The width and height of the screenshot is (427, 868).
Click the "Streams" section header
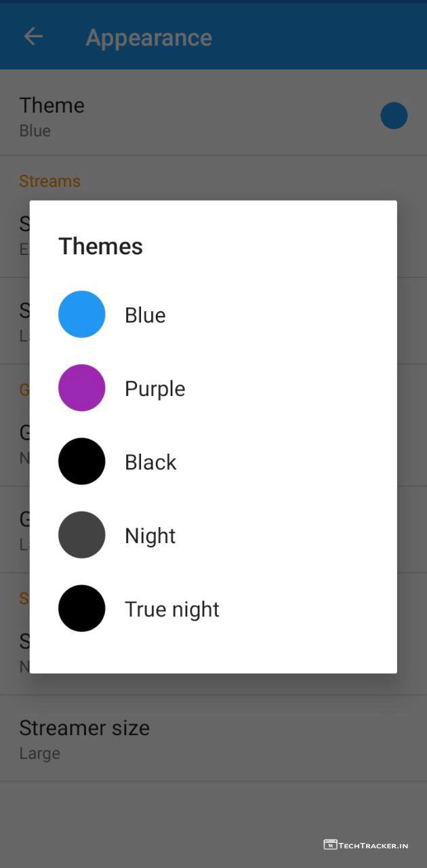[49, 181]
